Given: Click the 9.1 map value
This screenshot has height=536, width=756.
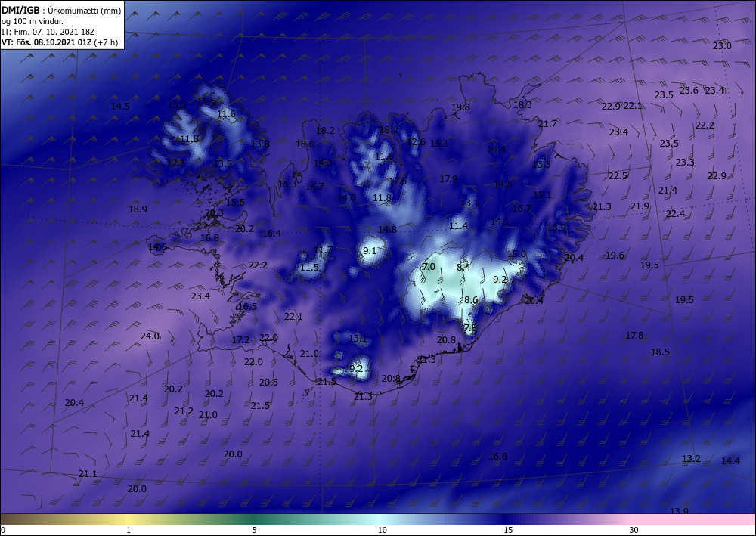Looking at the screenshot, I should pyautogui.click(x=370, y=251).
